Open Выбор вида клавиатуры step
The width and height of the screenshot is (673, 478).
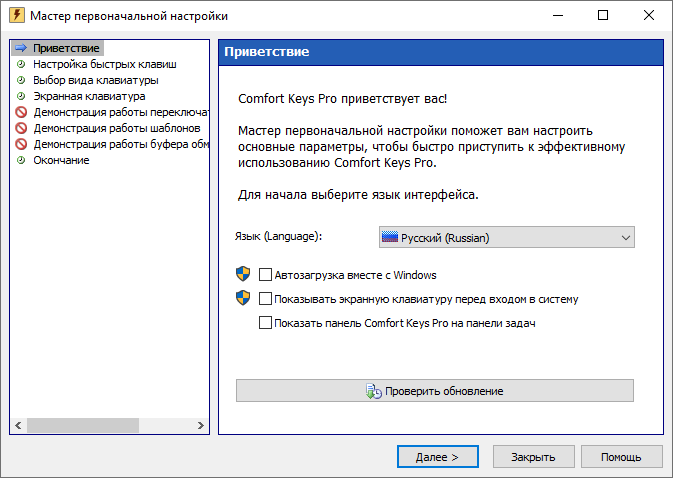tap(96, 80)
